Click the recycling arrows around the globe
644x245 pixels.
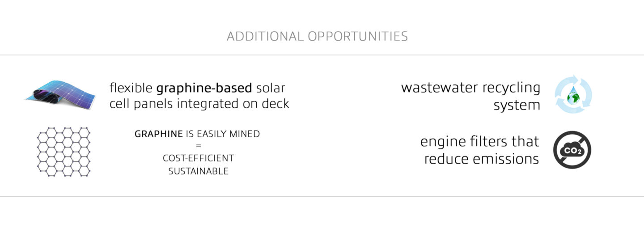(x=573, y=95)
